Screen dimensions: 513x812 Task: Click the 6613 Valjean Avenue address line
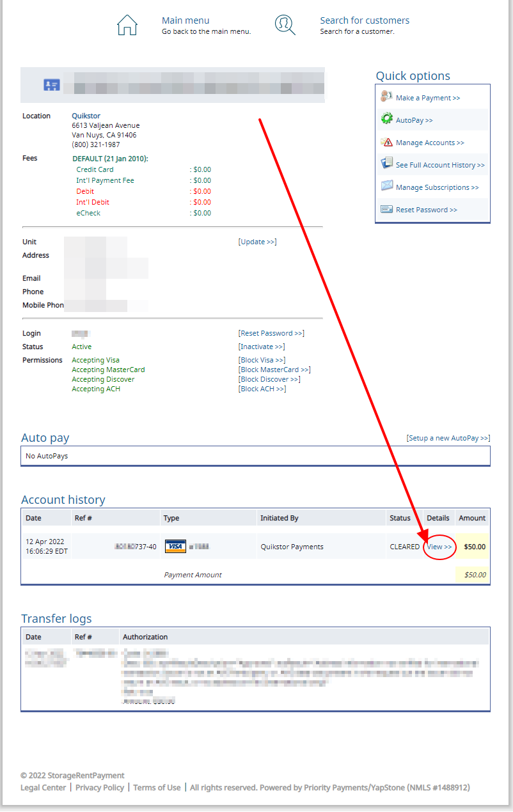click(x=106, y=125)
